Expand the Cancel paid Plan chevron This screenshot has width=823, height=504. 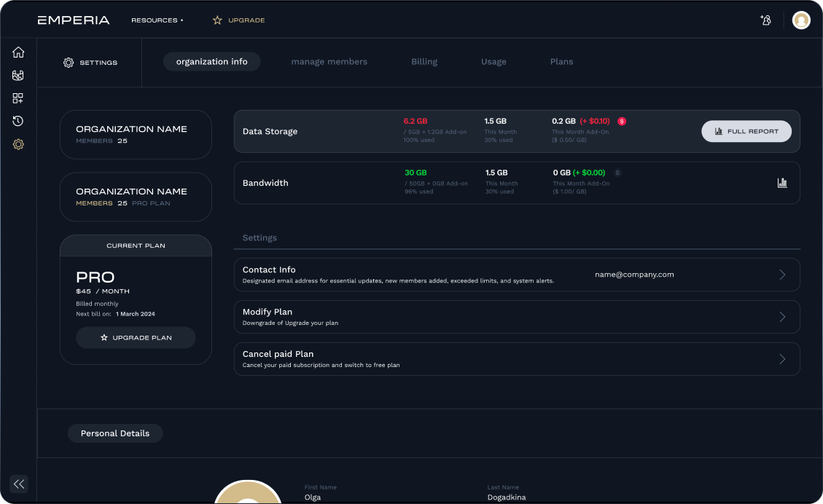pyautogui.click(x=782, y=359)
